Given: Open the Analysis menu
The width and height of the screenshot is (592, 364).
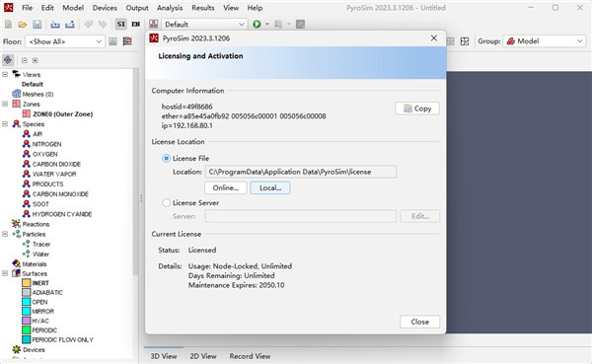Looking at the screenshot, I should click(x=170, y=8).
